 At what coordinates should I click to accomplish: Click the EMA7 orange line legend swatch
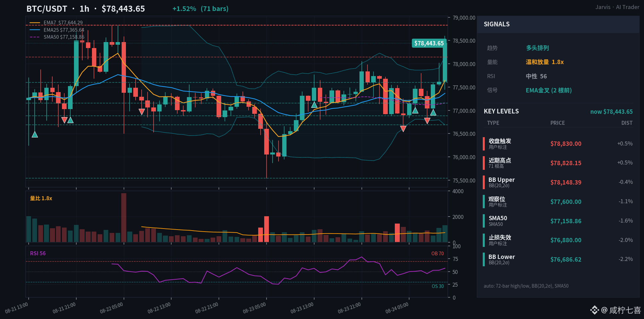(35, 23)
